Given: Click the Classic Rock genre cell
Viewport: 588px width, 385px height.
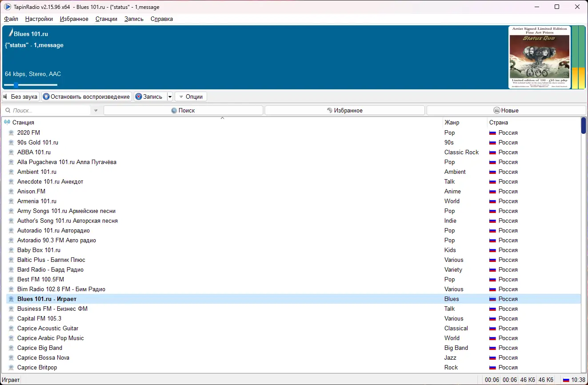Looking at the screenshot, I should pyautogui.click(x=461, y=152).
